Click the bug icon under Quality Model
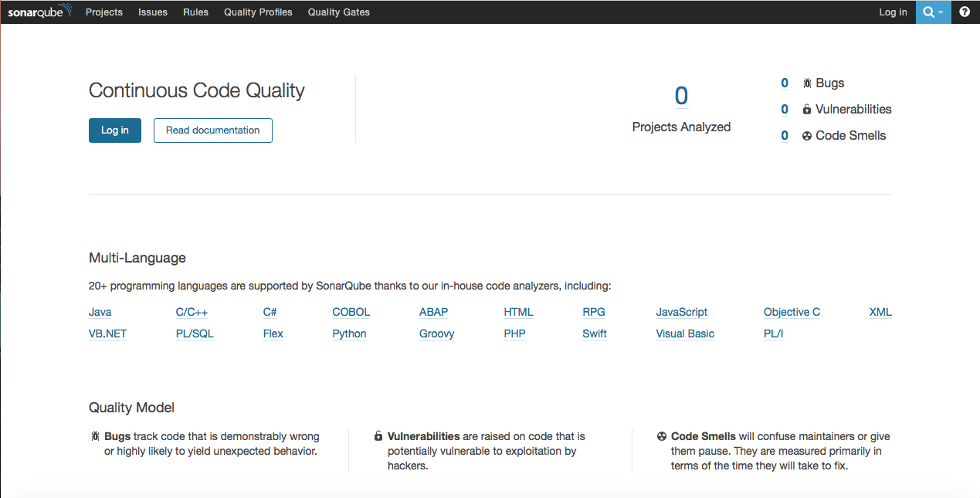This screenshot has width=980, height=498. (95, 436)
